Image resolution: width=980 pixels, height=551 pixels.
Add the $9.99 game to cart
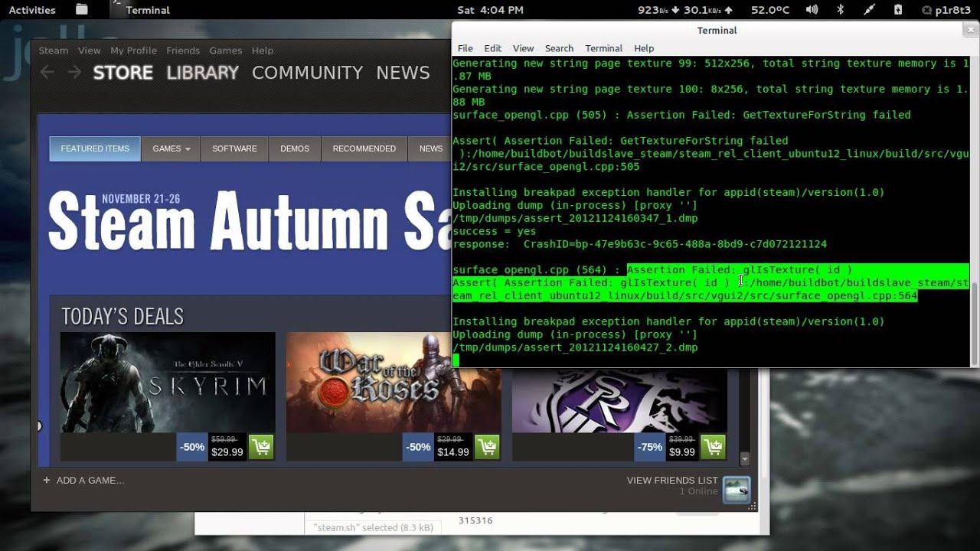pyautogui.click(x=713, y=448)
